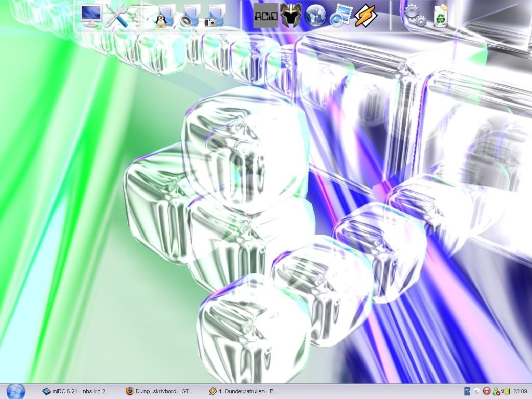Open the messenger buddy status tray icon
Viewport: 532px width, 399px height.
pyautogui.click(x=496, y=392)
